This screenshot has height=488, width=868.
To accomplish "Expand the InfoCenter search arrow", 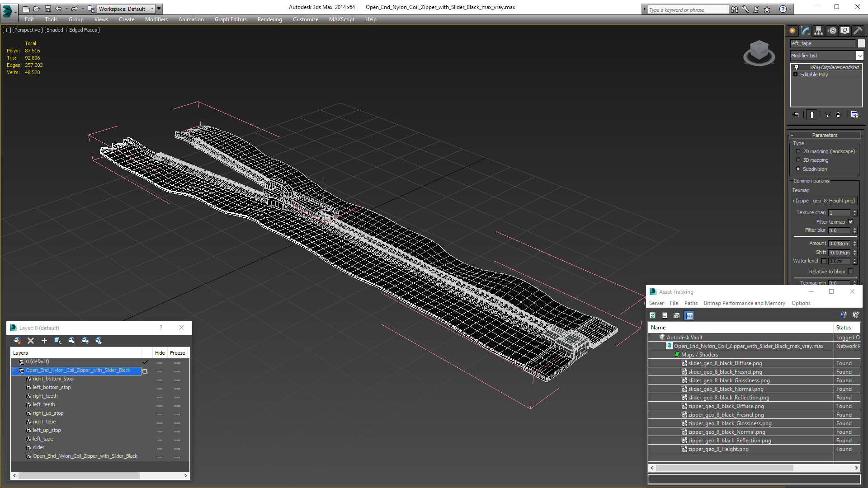I will pyautogui.click(x=645, y=9).
